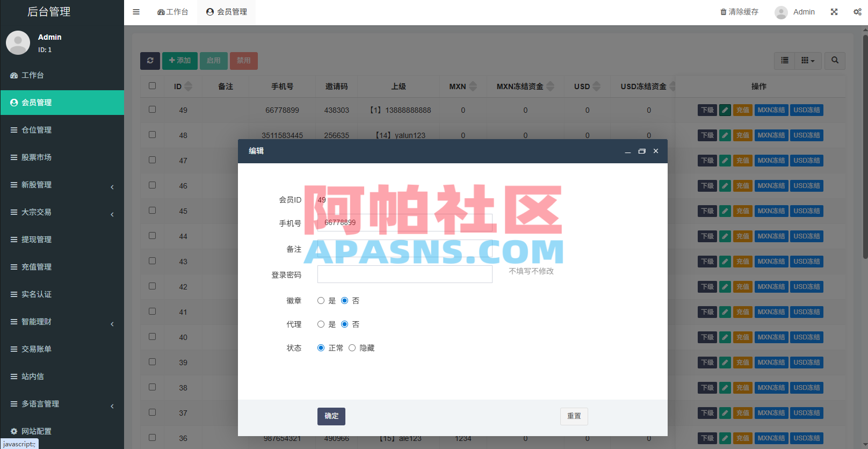Click the sidebar Admin profile avatar

click(18, 42)
